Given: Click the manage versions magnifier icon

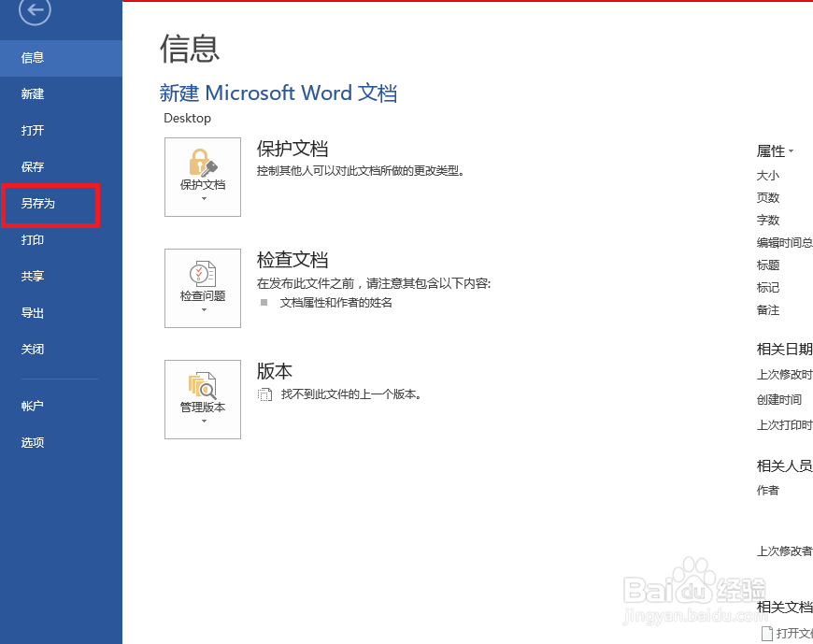Looking at the screenshot, I should coord(203,385).
